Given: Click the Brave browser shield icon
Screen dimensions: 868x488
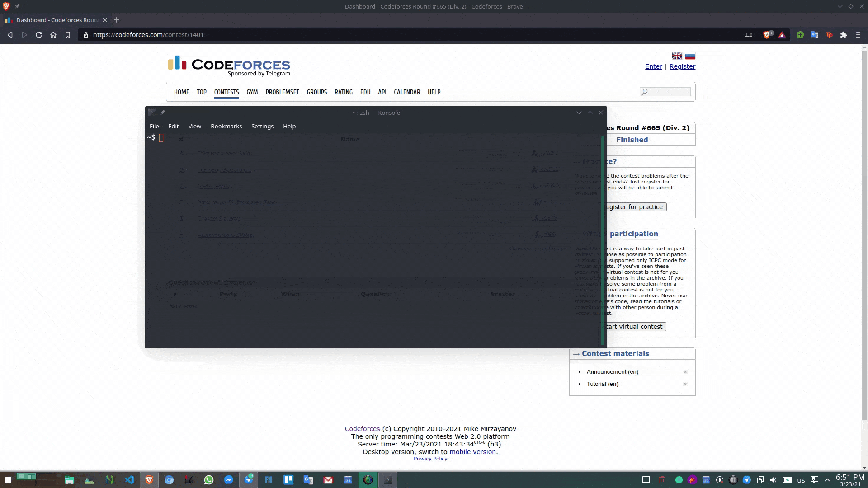Looking at the screenshot, I should (767, 34).
